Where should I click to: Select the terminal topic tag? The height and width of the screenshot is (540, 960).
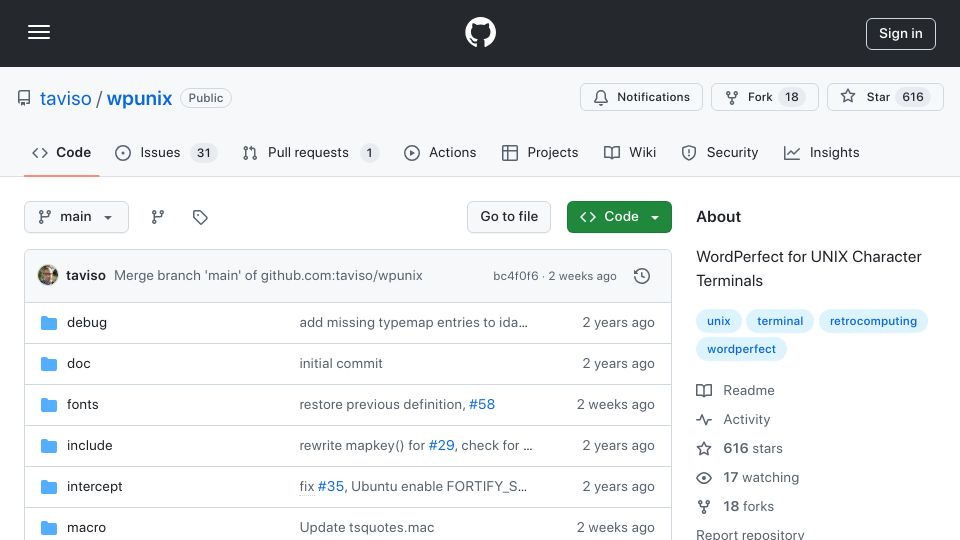tap(779, 321)
